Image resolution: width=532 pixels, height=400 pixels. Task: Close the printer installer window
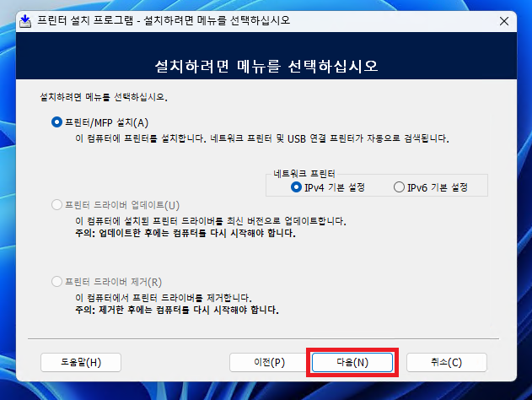503,20
